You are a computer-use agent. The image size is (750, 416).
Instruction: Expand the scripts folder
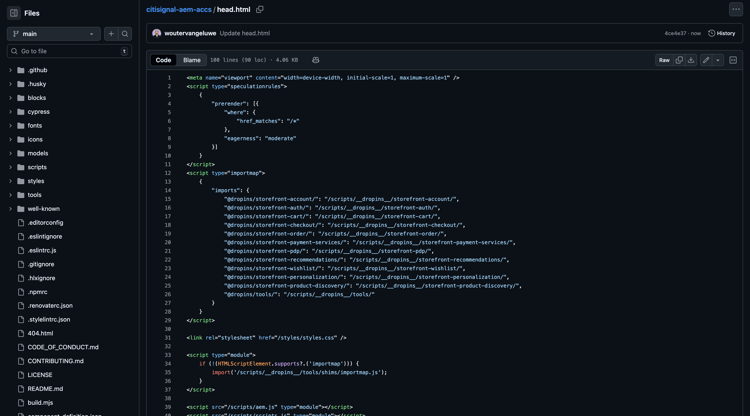tap(11, 167)
